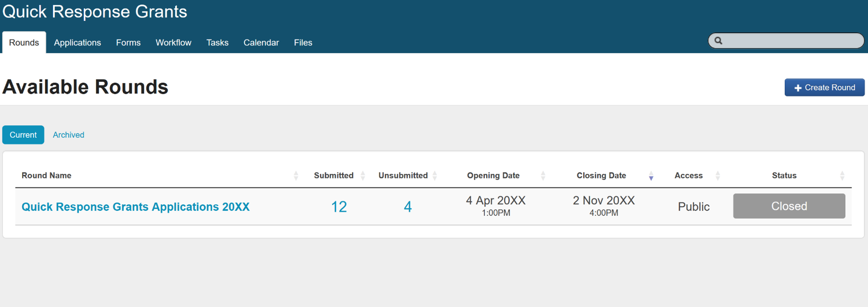View the 12 submitted applications
The image size is (868, 307).
click(x=339, y=207)
